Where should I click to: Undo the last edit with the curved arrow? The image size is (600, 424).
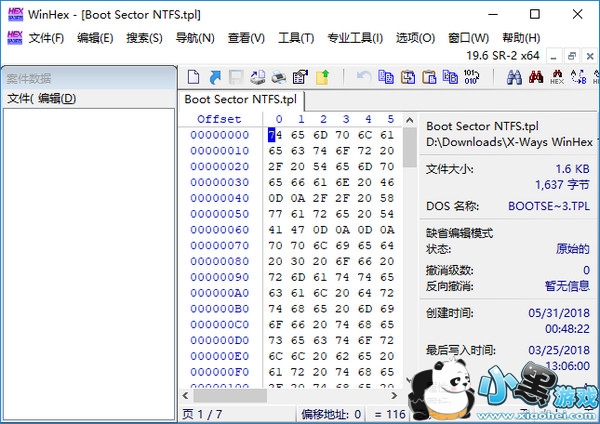coord(364,77)
